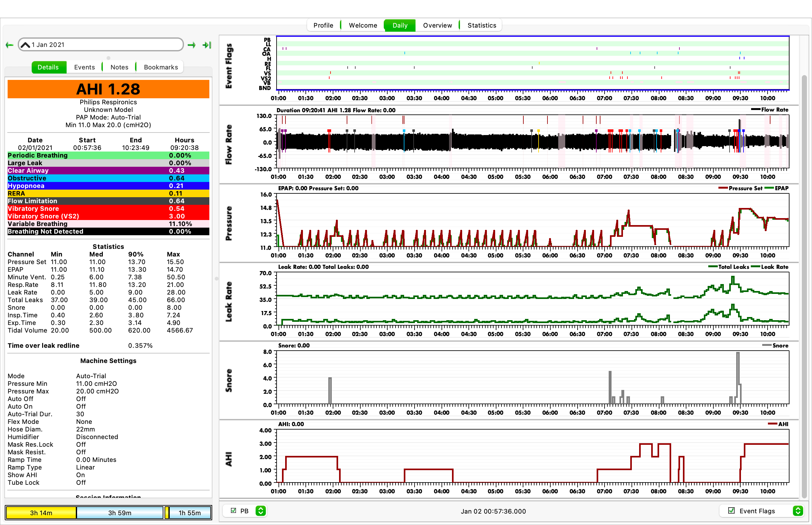This screenshot has width=812, height=525.
Task: Toggle the calendar caret beside 1 Jan 2021
Action: (x=25, y=45)
